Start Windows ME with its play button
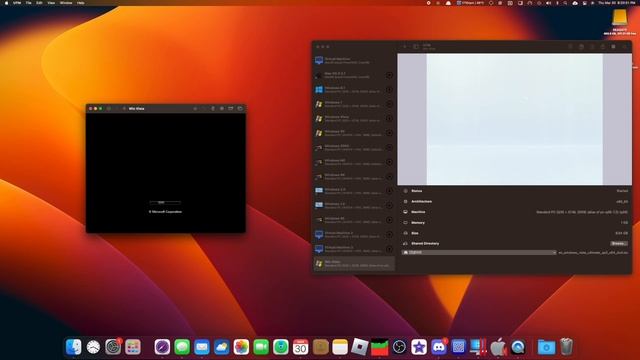The height and width of the screenshot is (360, 640). [389, 162]
